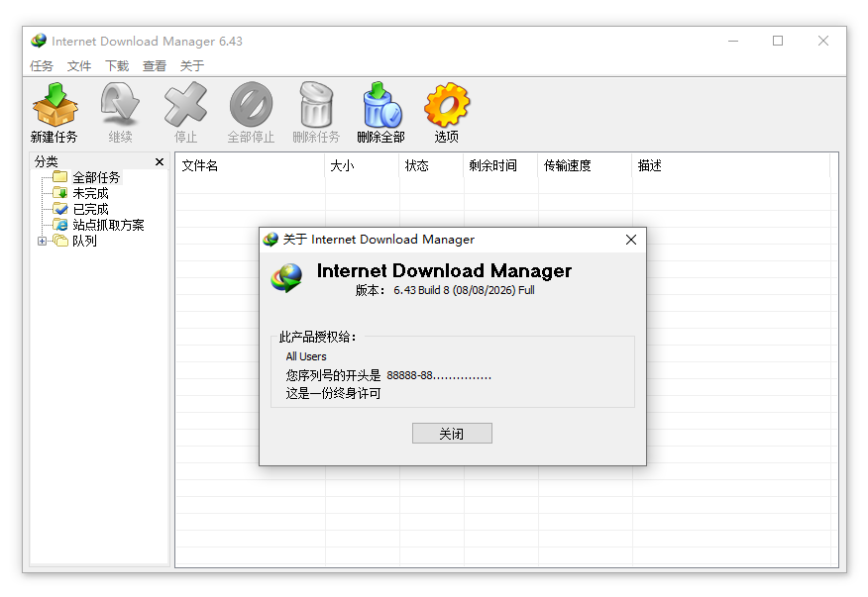Click the 分类 panel heading
868x597 pixels.
pos(46,161)
